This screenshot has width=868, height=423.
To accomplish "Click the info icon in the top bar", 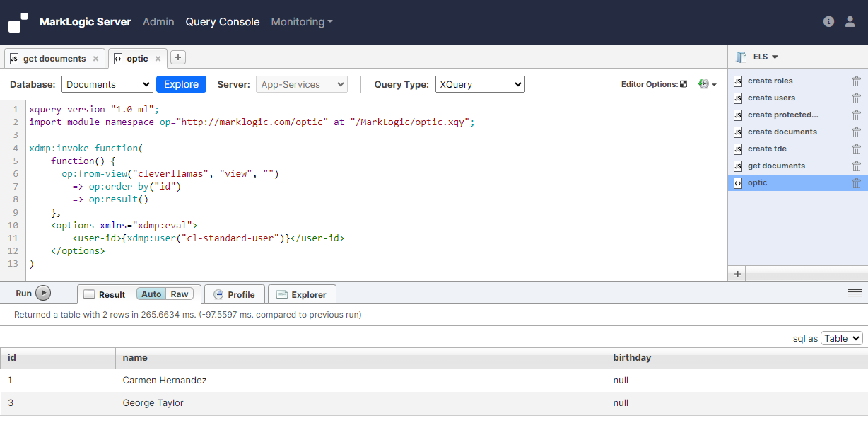I will [828, 21].
